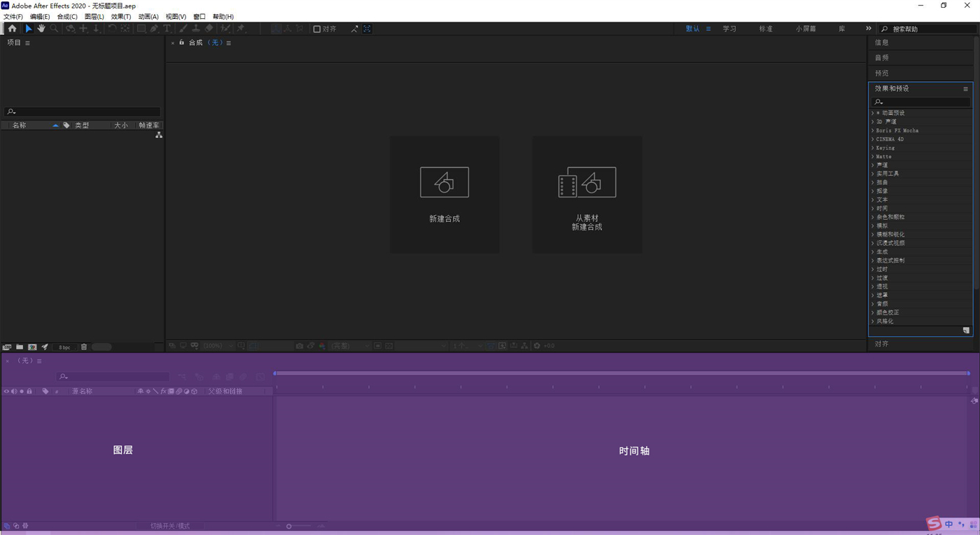Expand the Matte effects category

click(x=872, y=156)
